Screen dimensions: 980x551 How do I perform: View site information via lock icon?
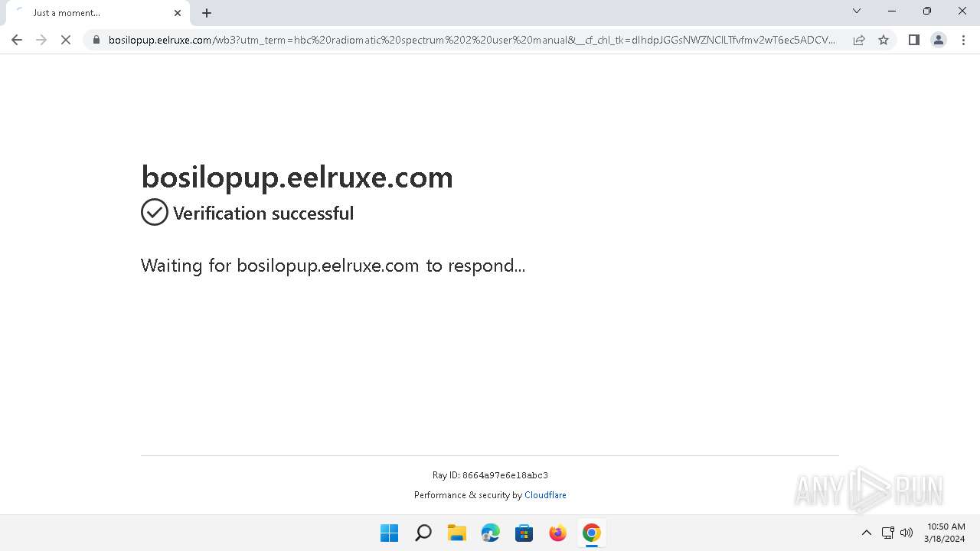96,40
